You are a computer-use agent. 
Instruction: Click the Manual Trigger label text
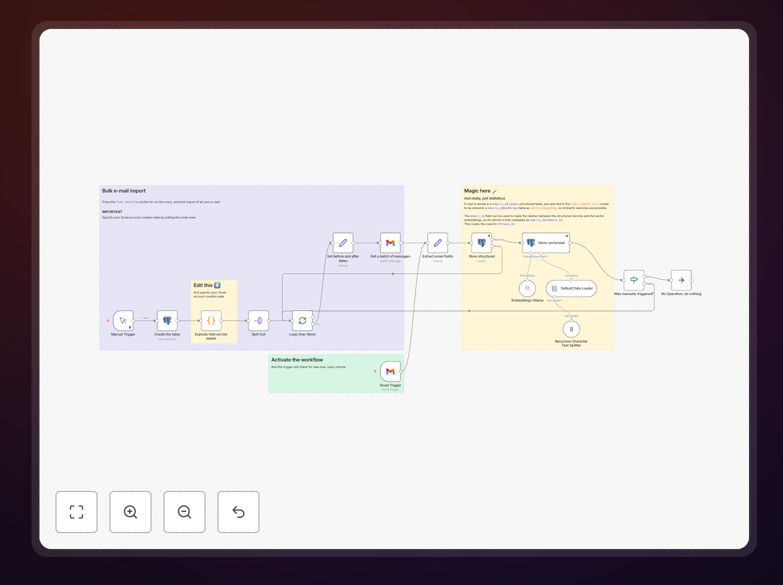[x=123, y=334]
